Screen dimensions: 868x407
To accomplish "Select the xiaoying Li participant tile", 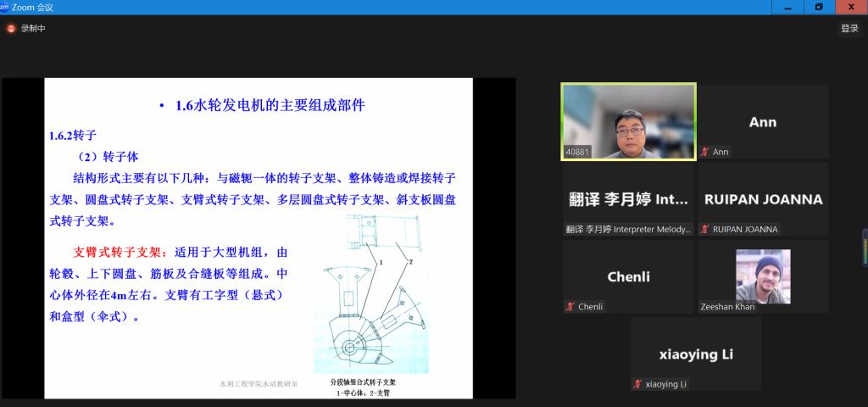I will (x=695, y=354).
